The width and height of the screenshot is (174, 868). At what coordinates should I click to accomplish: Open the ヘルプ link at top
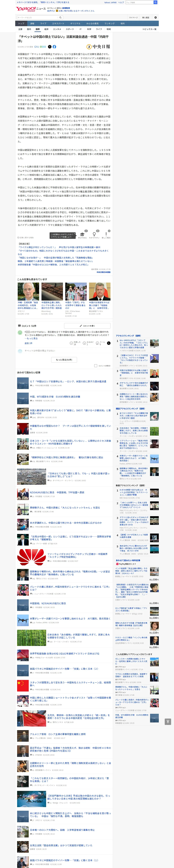tap(121, 2)
